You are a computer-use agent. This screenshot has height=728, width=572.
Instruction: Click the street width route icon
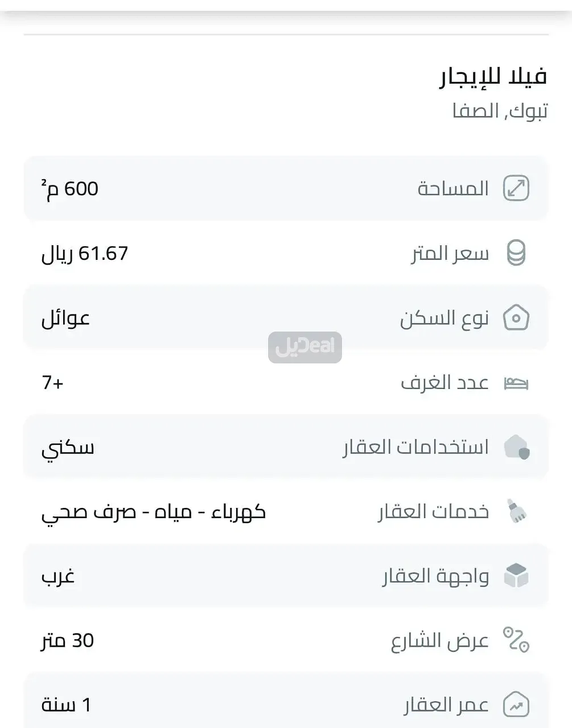pyautogui.click(x=516, y=640)
